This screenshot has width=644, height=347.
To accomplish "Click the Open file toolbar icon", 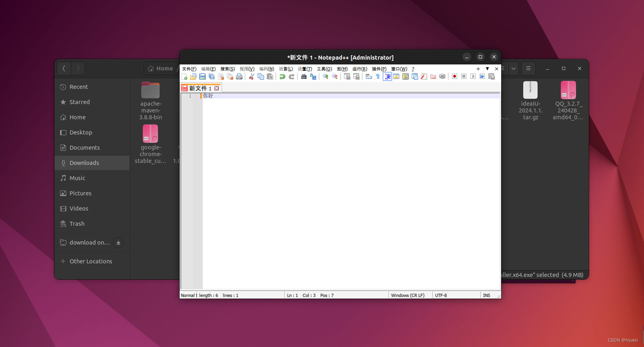I will click(193, 76).
